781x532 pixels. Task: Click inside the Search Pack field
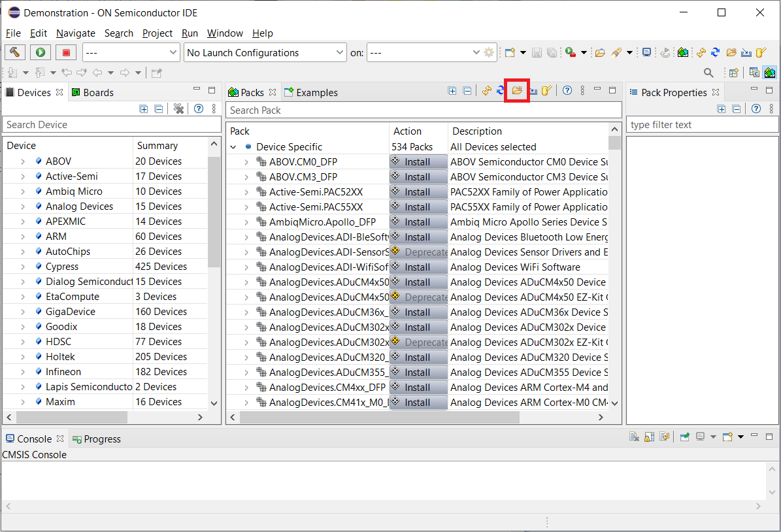pyautogui.click(x=425, y=110)
